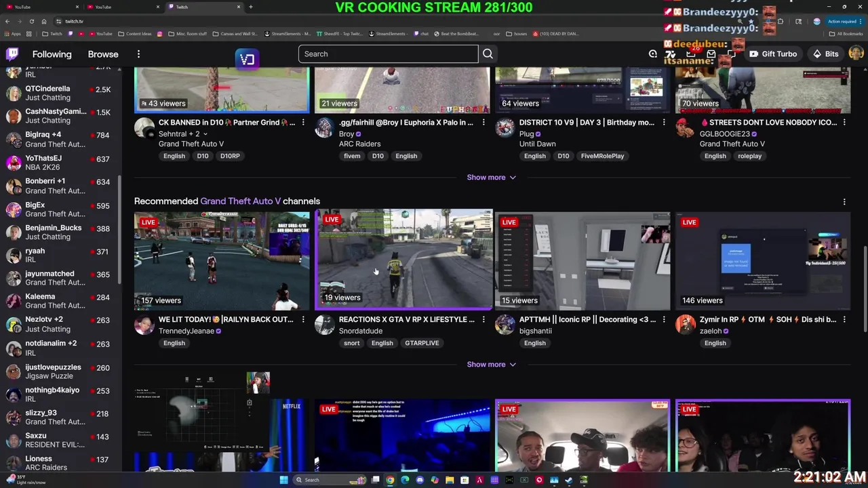This screenshot has height=488, width=868.
Task: Open YoThatsEJ in followed channels
Action: (60, 163)
